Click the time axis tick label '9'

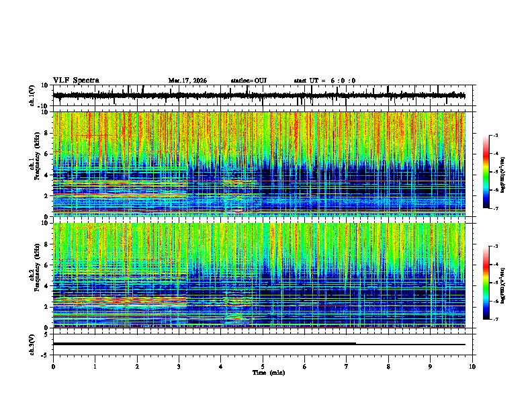pyautogui.click(x=430, y=367)
